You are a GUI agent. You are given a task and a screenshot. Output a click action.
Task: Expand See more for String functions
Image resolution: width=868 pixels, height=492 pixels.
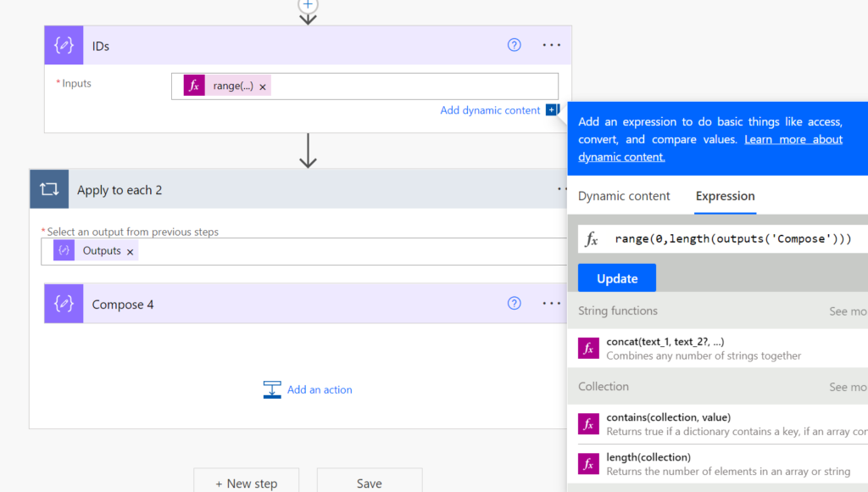click(x=848, y=311)
